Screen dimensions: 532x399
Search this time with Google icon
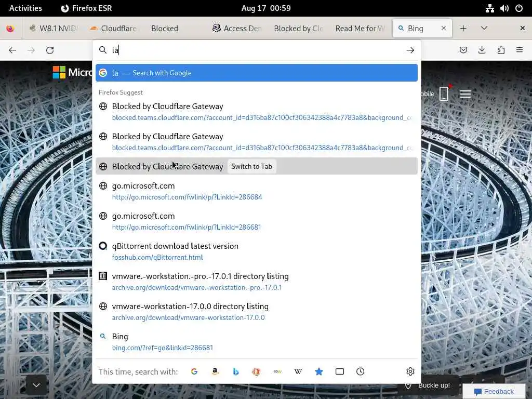coord(194,371)
